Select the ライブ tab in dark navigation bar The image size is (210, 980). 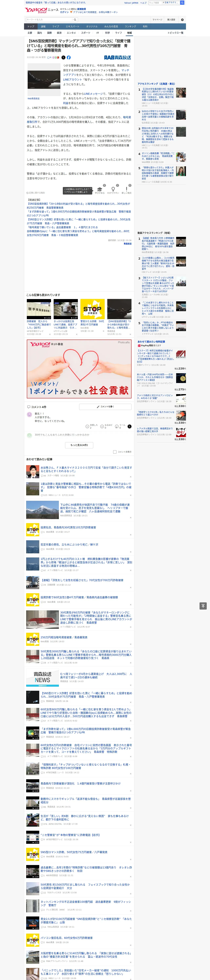[x=56, y=27]
